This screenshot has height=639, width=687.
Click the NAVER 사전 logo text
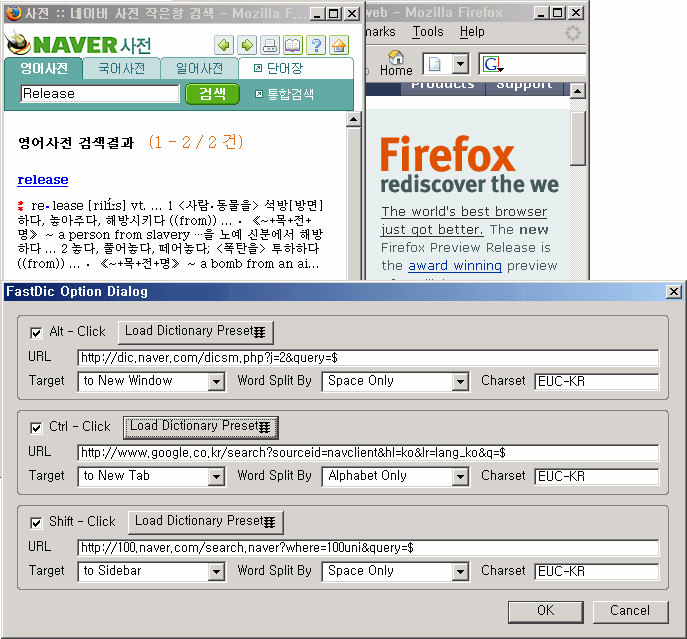pyautogui.click(x=92, y=45)
